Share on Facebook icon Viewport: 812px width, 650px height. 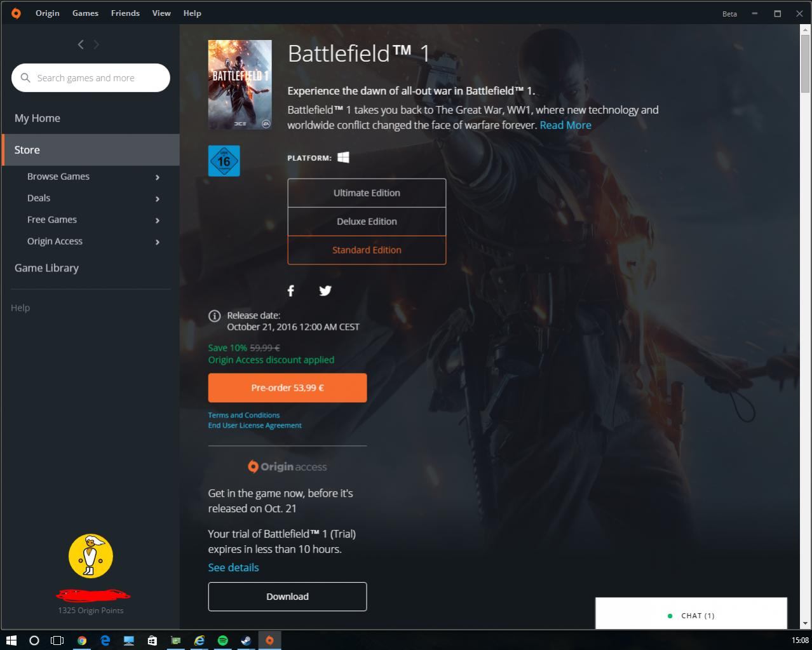pyautogui.click(x=291, y=290)
